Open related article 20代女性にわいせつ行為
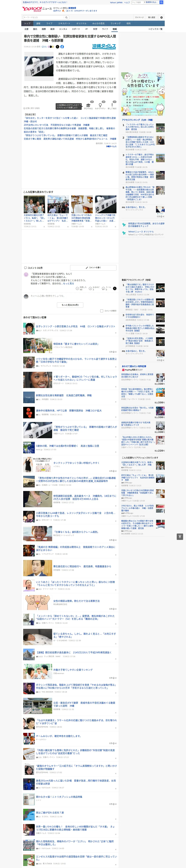Screen dimensions: 186x868 [x=57, y=125]
